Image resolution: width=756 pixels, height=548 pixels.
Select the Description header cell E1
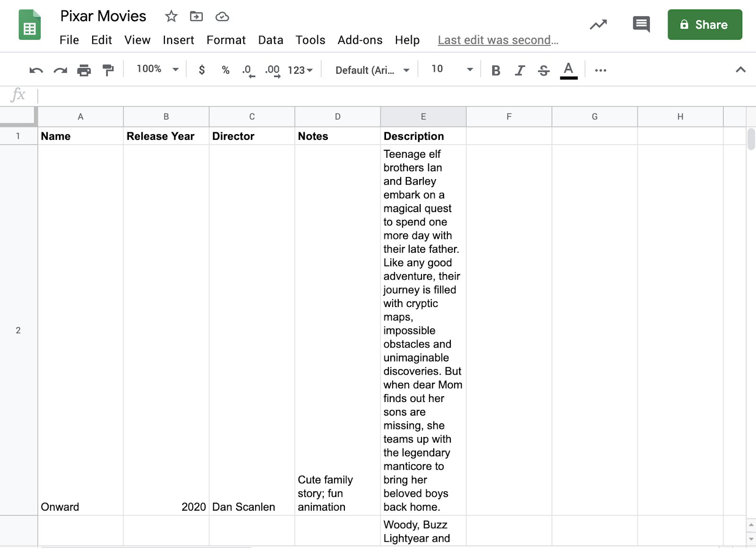[423, 136]
